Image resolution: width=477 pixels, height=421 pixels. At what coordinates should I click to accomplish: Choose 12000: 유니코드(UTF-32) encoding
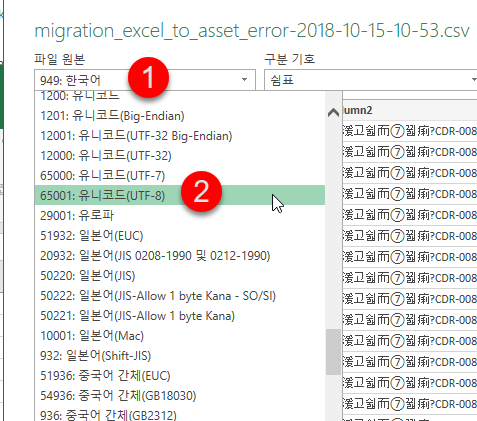click(x=180, y=156)
